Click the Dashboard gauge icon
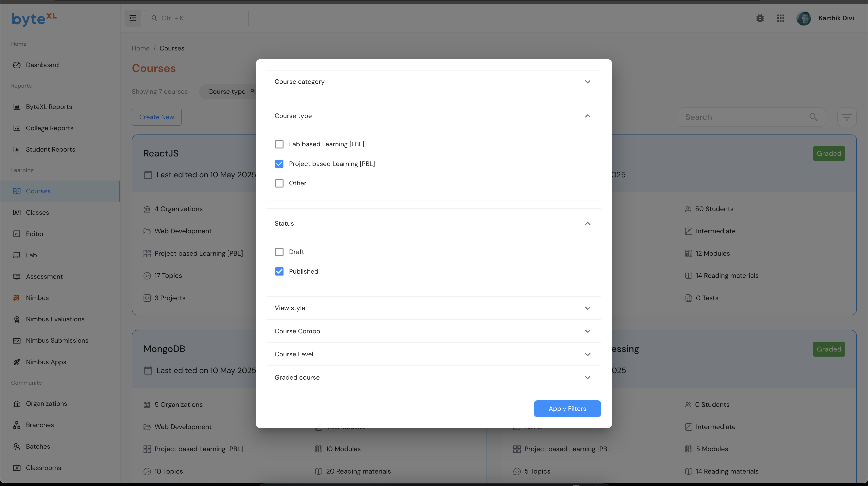This screenshot has height=486, width=868. point(16,65)
